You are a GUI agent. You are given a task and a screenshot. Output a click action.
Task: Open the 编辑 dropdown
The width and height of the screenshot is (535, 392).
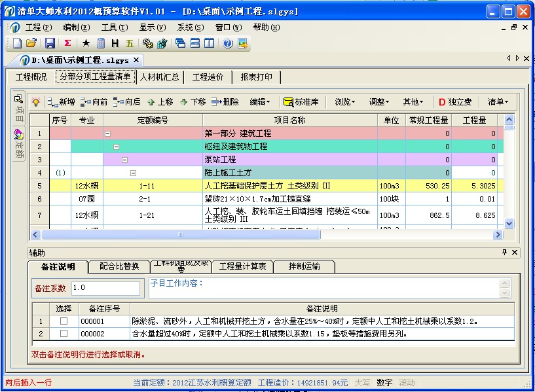pyautogui.click(x=260, y=101)
